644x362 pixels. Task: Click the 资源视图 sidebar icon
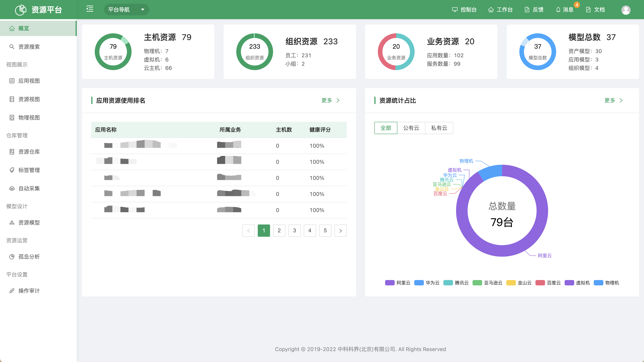point(12,99)
